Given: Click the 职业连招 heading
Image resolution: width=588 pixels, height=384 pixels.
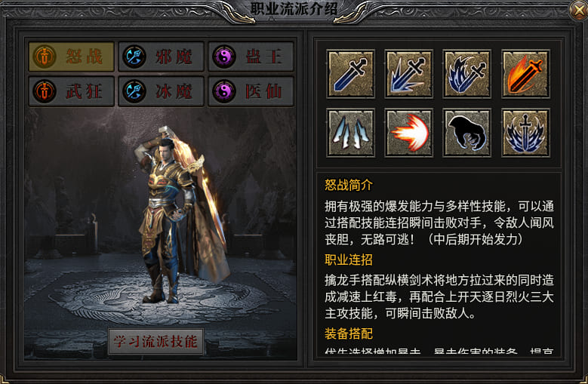Looking at the screenshot, I should click(x=349, y=260).
